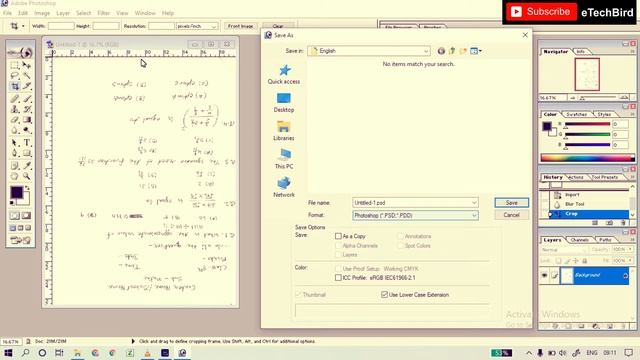Click the color spectrum ramp in Color panel
This screenshot has width=640, height=360.
[587, 158]
